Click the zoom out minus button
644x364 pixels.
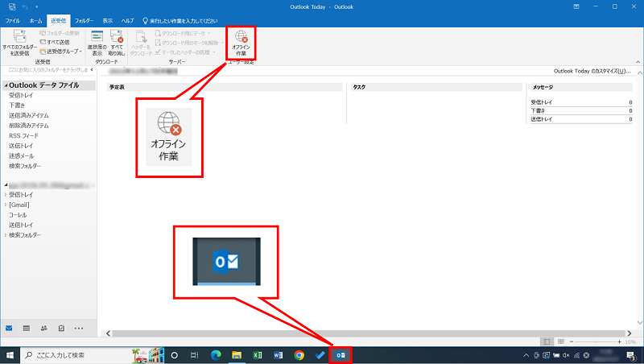point(572,341)
